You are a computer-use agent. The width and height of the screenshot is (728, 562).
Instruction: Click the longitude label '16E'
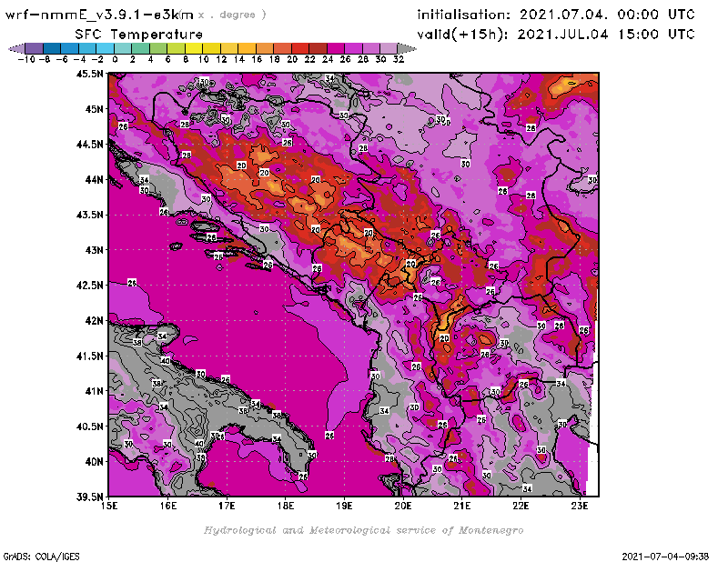(x=168, y=506)
